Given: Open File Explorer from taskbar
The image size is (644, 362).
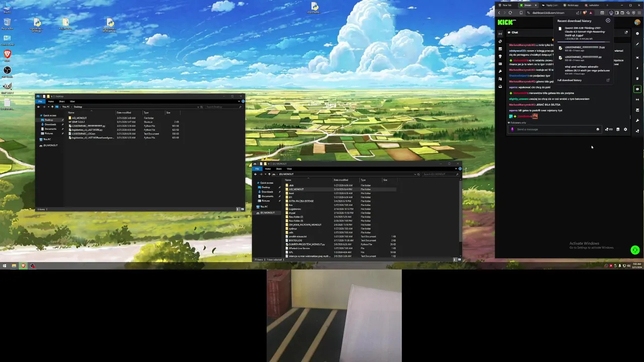Looking at the screenshot, I should coord(14,265).
